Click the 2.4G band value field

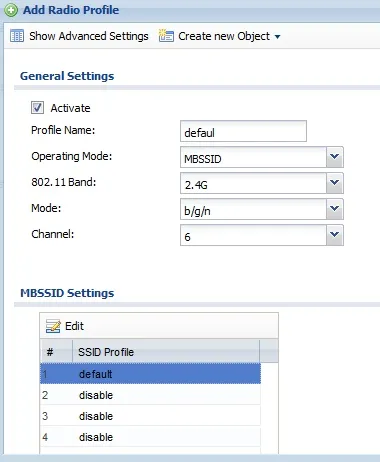tap(253, 183)
